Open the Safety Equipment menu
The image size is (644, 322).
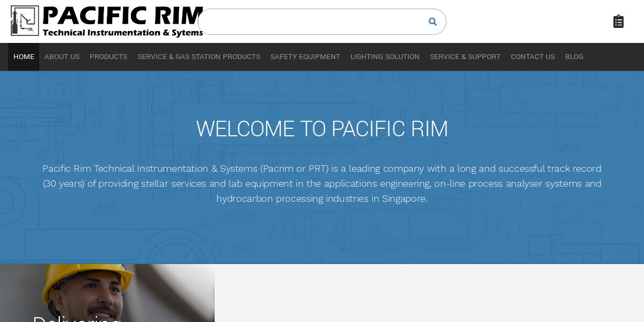pos(305,57)
